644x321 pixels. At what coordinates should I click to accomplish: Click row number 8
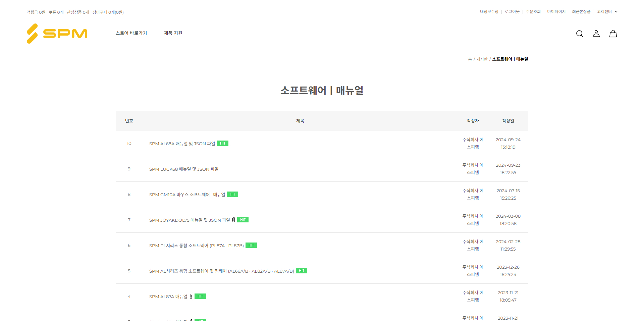(129, 194)
